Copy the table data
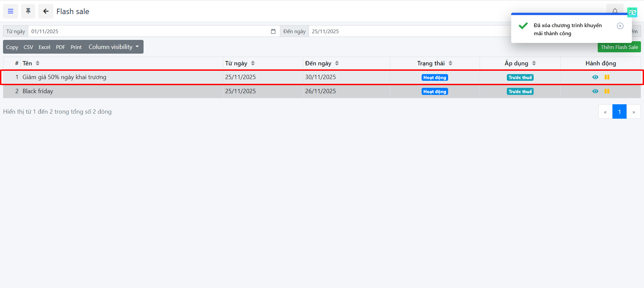The height and width of the screenshot is (288, 644). (x=12, y=47)
